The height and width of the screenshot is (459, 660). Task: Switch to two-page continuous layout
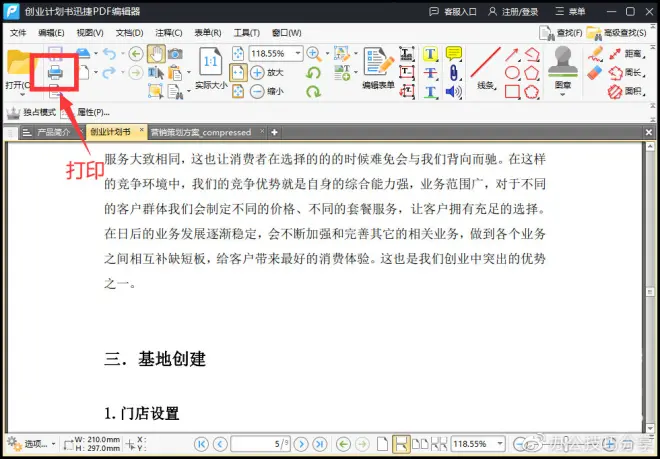pos(439,444)
